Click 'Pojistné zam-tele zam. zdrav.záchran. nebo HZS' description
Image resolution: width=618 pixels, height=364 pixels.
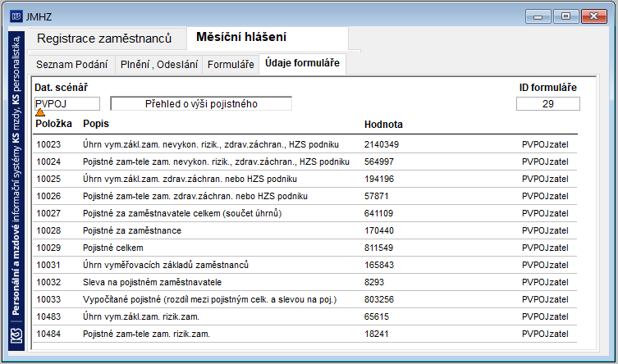point(195,196)
